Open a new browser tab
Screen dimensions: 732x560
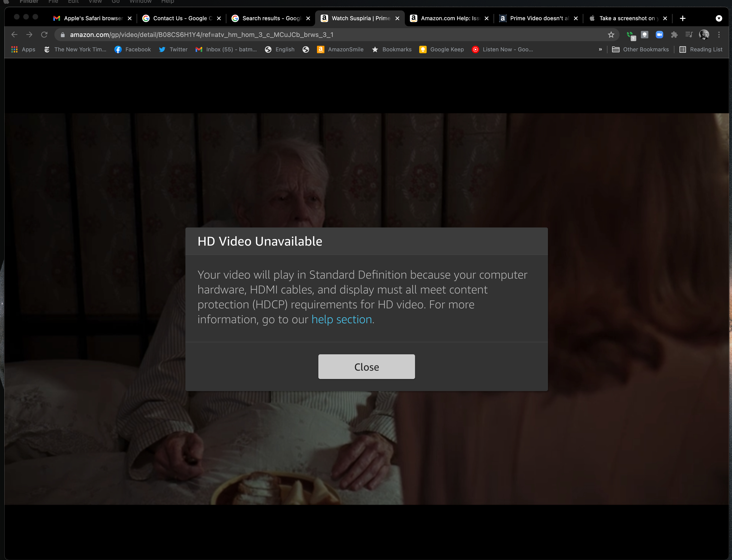tap(683, 18)
